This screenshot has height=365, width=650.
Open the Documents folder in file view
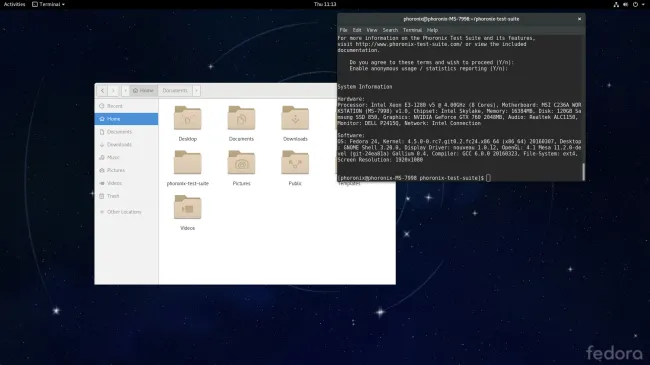[241, 119]
